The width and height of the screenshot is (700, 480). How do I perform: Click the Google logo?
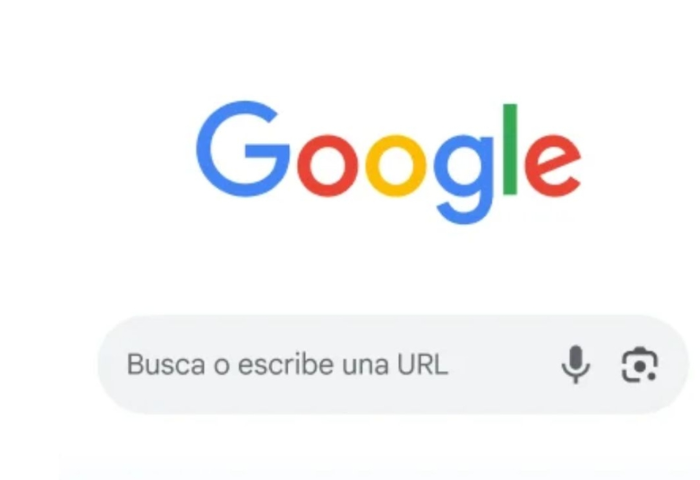389,162
